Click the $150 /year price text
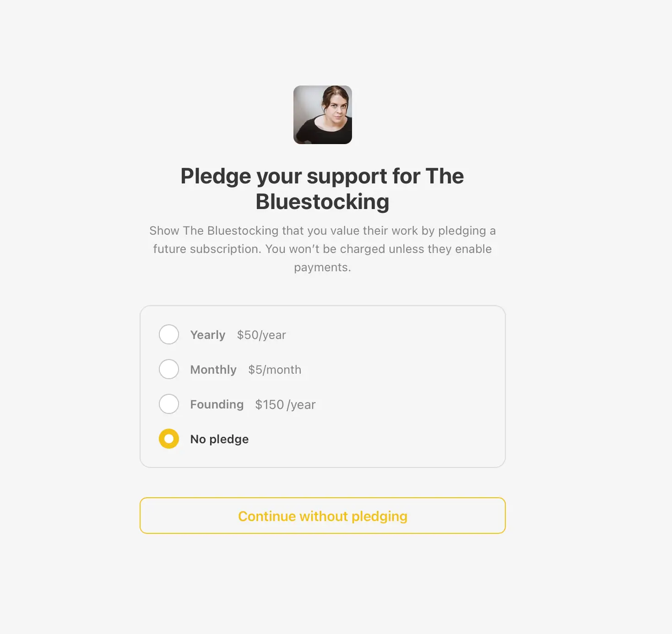Viewport: 672px width, 634px height. tap(285, 404)
